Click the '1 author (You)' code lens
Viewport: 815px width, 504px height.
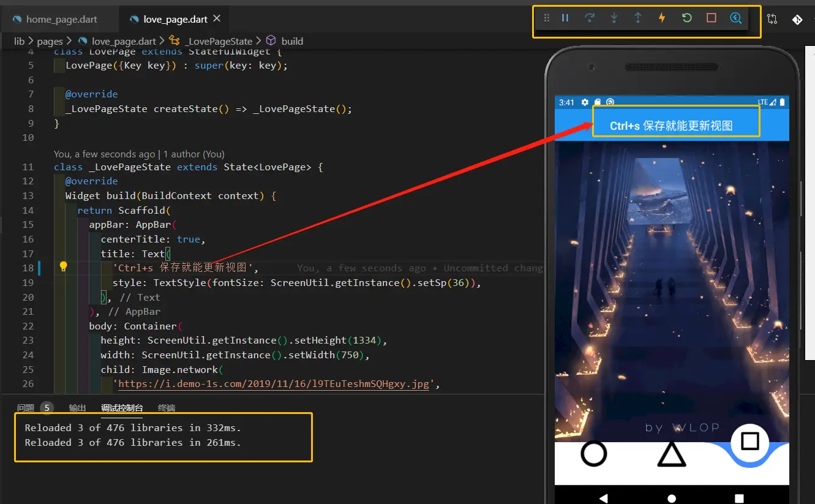[x=194, y=154]
